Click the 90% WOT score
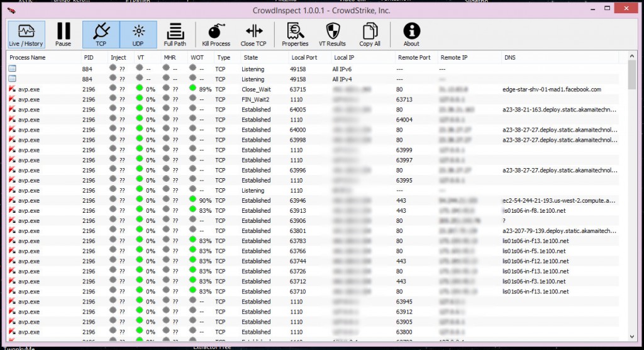The height and width of the screenshot is (350, 644). 205,201
